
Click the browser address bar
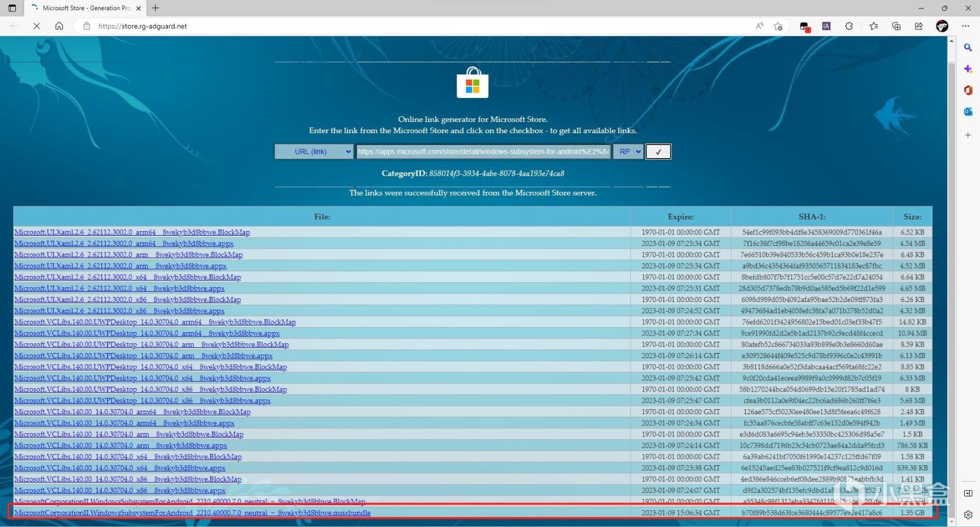pyautogui.click(x=420, y=26)
